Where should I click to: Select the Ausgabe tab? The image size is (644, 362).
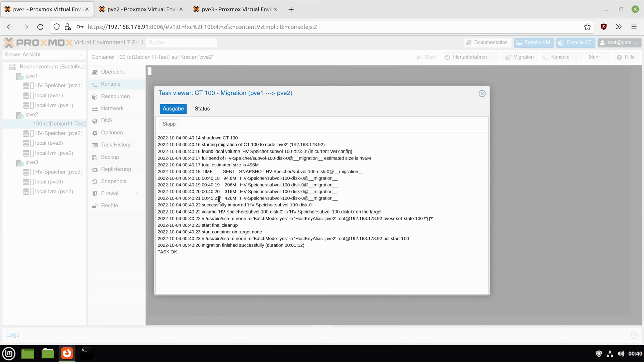coord(173,109)
